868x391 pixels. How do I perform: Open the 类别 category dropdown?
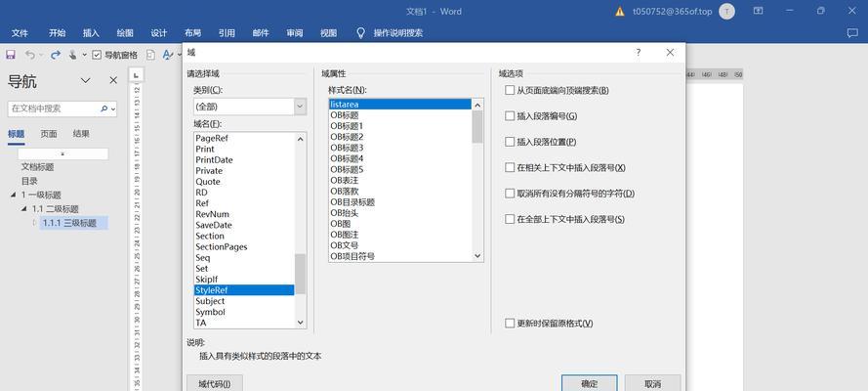point(301,107)
